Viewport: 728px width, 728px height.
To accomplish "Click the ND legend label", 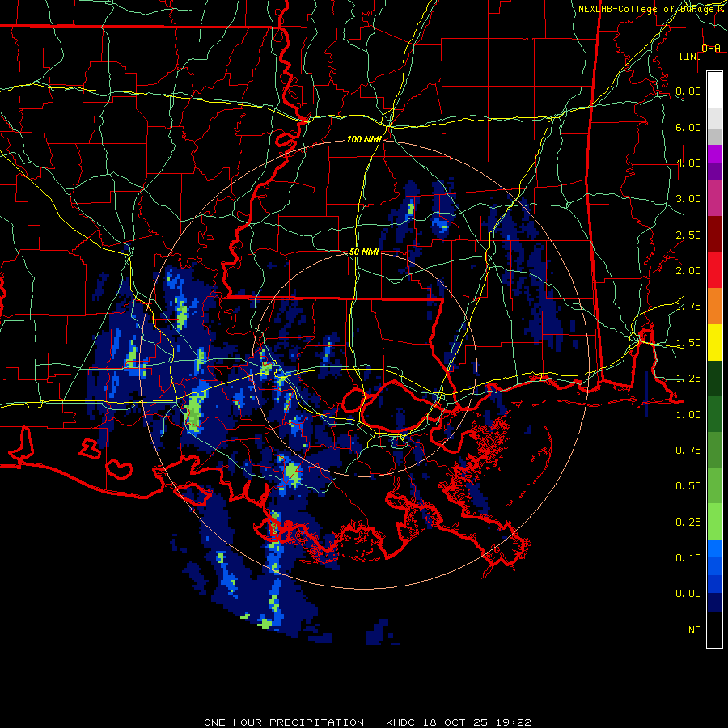I will coord(695,630).
